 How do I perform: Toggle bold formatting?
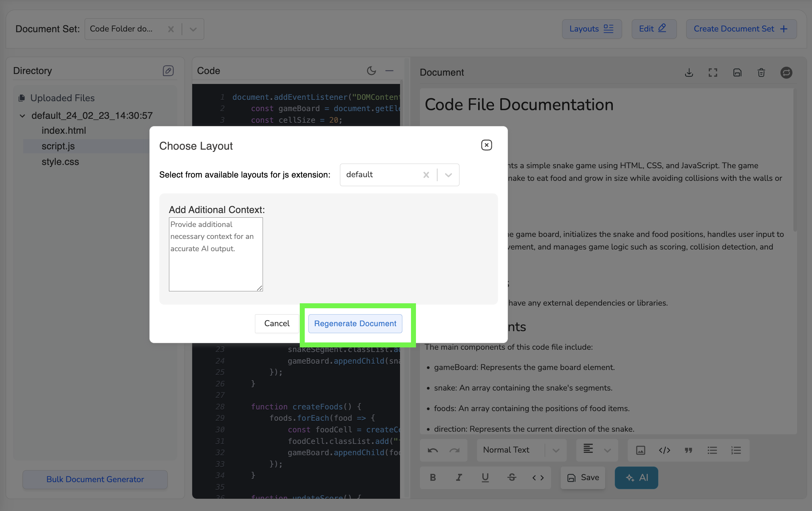433,477
